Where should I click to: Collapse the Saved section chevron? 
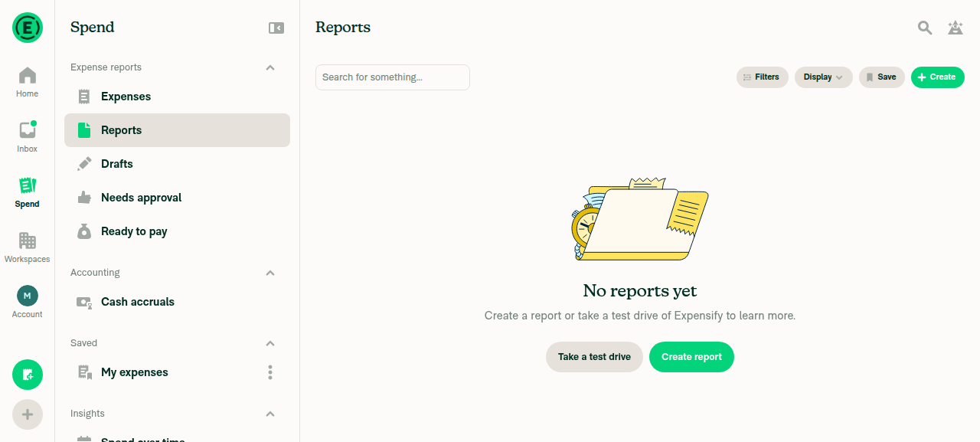click(270, 343)
